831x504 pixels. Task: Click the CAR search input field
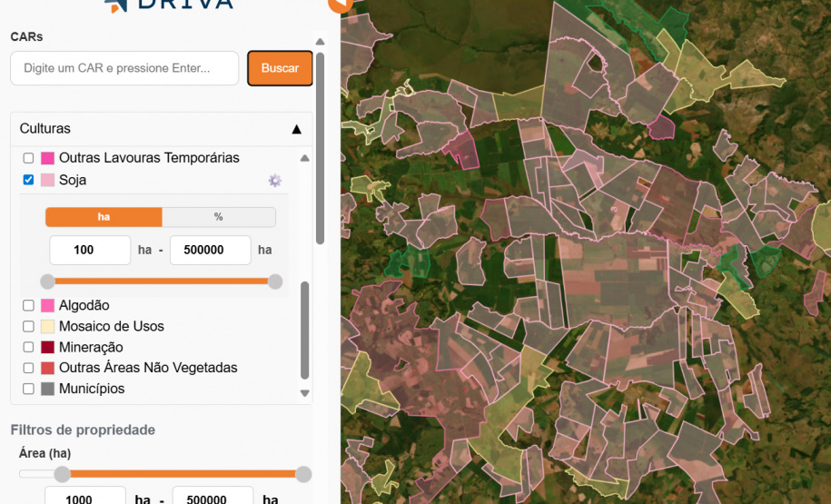[124, 68]
